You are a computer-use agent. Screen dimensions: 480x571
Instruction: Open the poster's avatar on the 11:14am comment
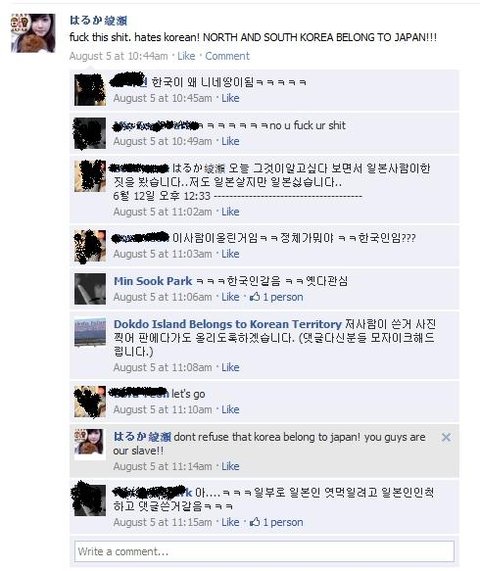point(90,445)
